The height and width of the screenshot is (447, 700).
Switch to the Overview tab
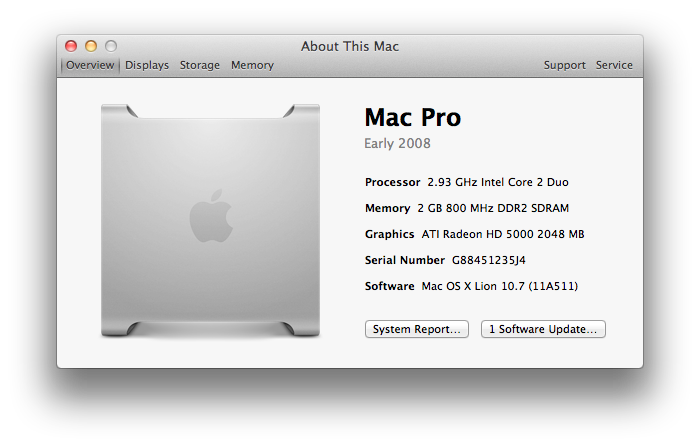pos(91,65)
